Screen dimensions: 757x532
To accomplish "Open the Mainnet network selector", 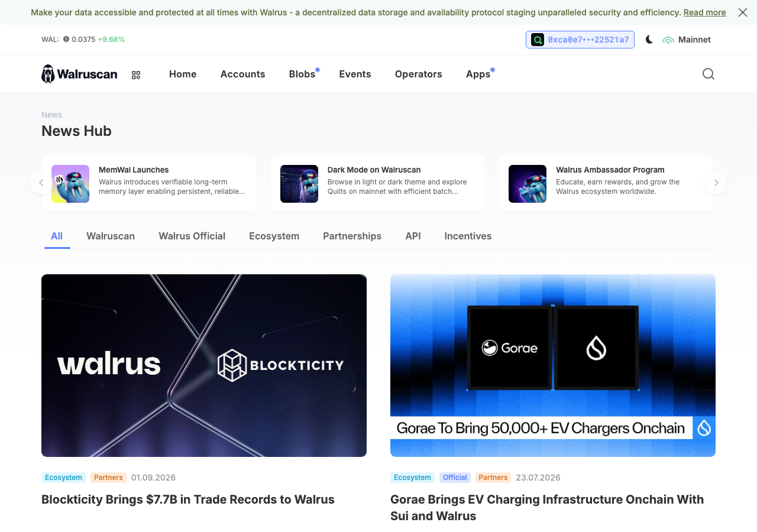I will tap(687, 40).
